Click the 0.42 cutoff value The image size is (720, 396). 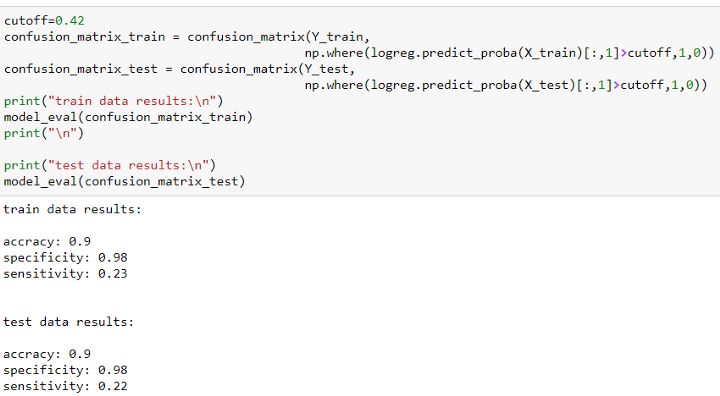70,21
